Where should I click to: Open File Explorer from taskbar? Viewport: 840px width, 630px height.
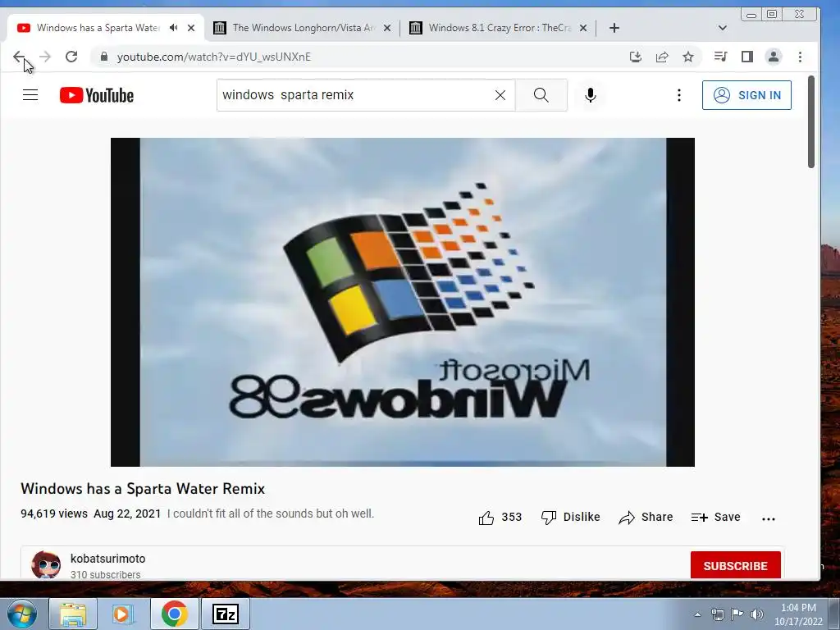[x=73, y=614]
